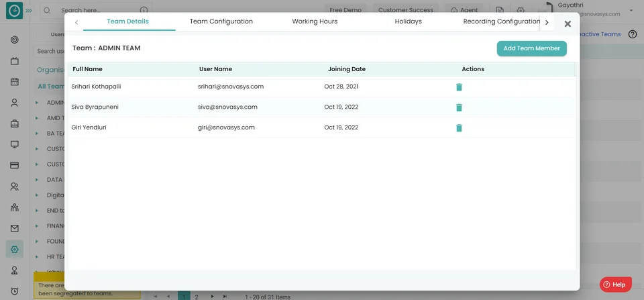Click the Full Name column header
The width and height of the screenshot is (644, 300).
point(87,69)
